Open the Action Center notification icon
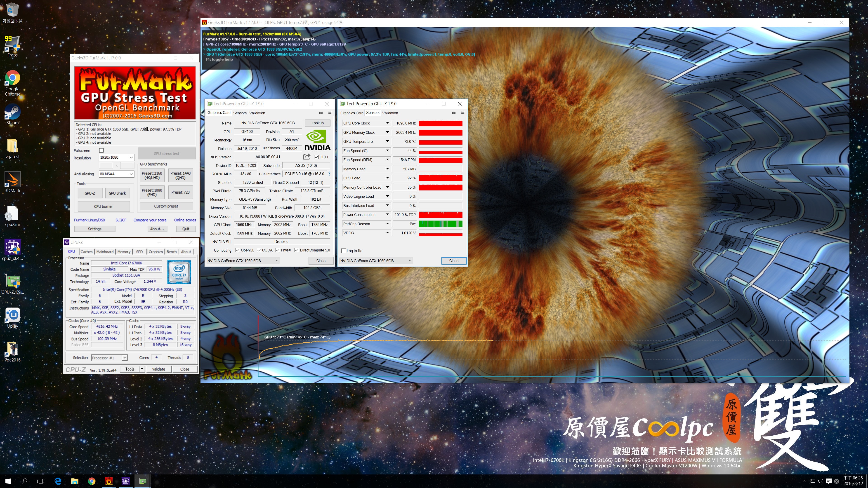The width and height of the screenshot is (868, 488). pos(829,481)
